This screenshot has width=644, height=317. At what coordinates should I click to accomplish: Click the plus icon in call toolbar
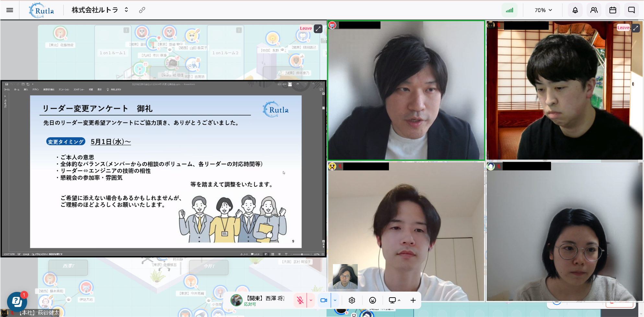point(413,300)
